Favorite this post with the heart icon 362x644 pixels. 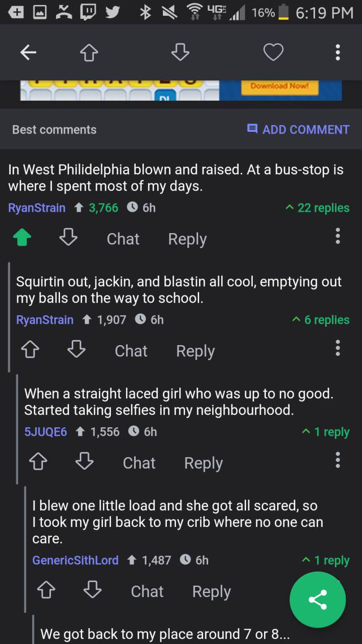[273, 51]
